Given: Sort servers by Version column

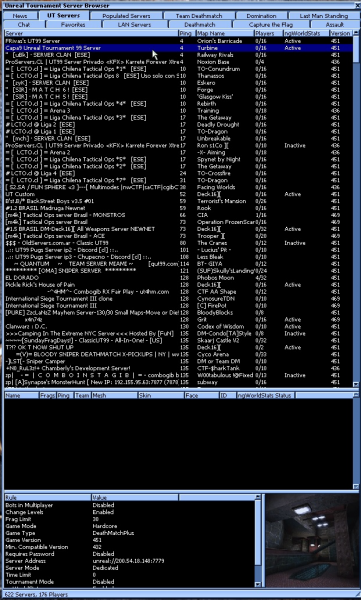Looking at the screenshot, I should 340,34.
